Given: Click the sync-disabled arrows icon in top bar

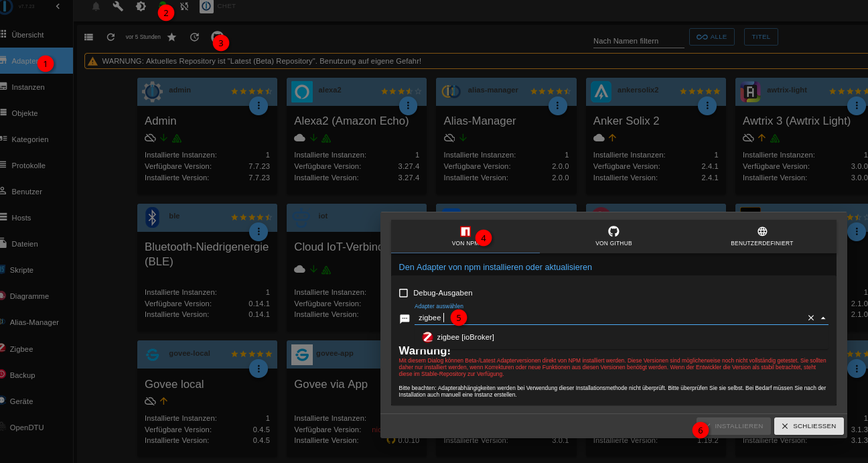Looking at the screenshot, I should tap(184, 7).
